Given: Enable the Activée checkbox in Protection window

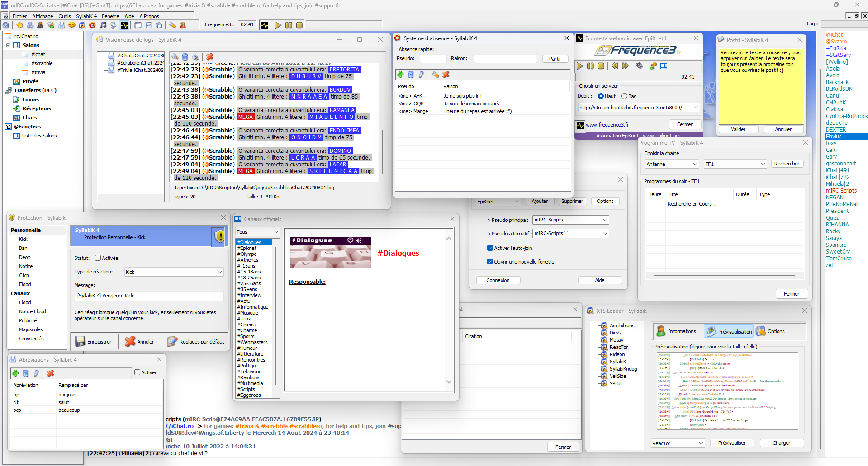Looking at the screenshot, I should [98, 258].
